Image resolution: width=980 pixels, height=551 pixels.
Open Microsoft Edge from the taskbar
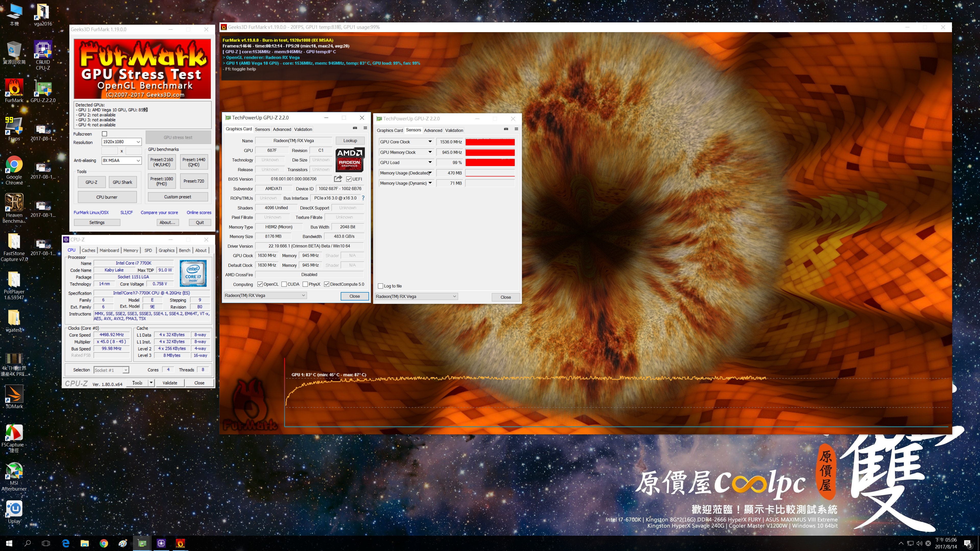[65, 543]
